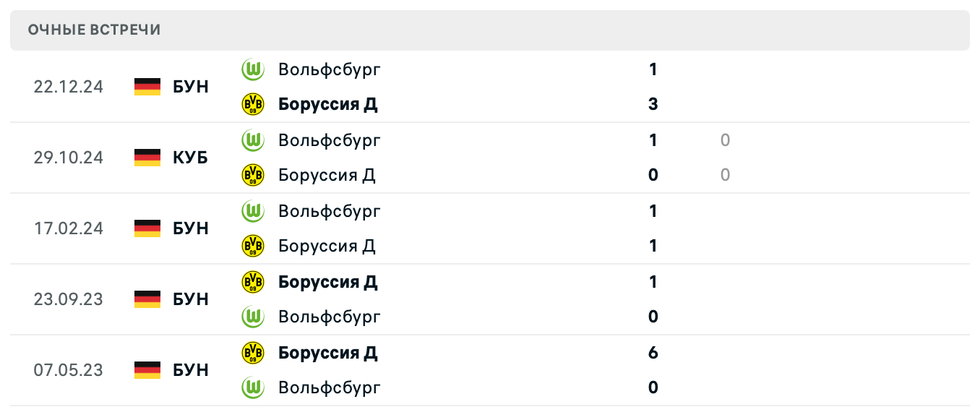Open match dated 23.09.23
Screen dimensions: 980x415
pos(69,299)
